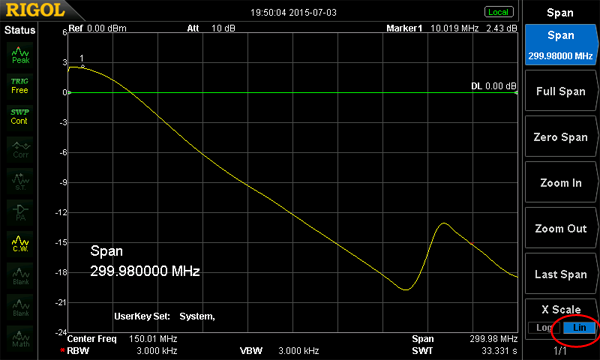600x360 pixels.
Task: Click the DL 0.00 dB display line label
Action: [494, 86]
